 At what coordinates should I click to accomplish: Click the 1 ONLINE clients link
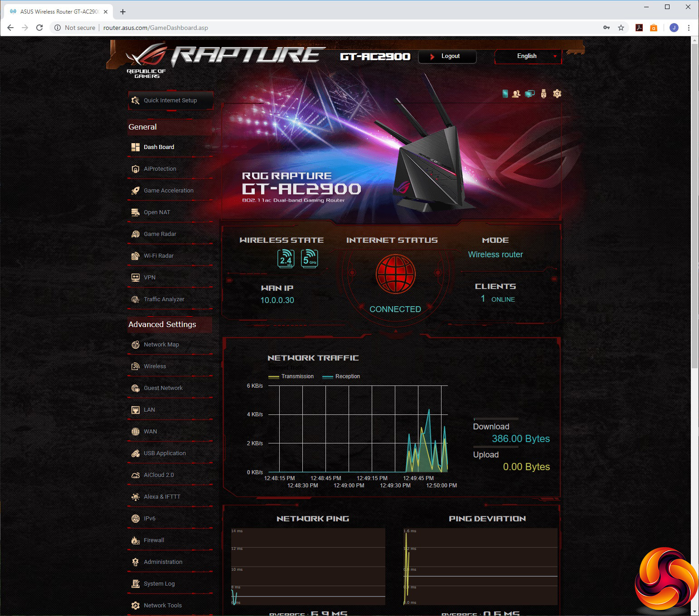(498, 299)
